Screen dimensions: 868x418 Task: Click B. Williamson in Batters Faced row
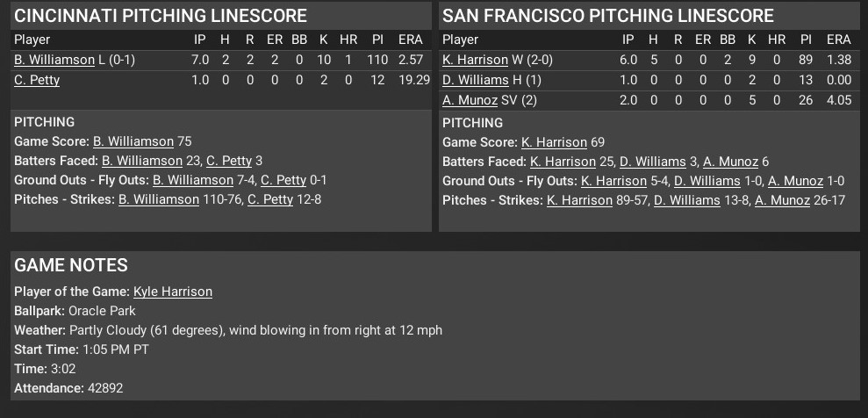coord(142,161)
